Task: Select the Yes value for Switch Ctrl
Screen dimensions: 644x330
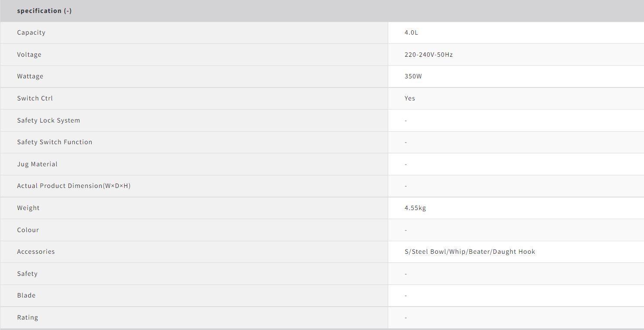Action: (409, 98)
